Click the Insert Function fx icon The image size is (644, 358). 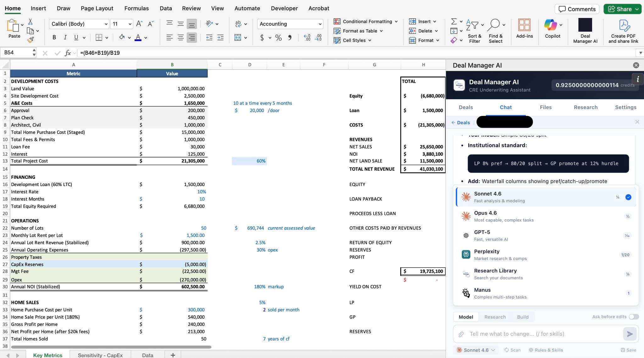click(68, 53)
